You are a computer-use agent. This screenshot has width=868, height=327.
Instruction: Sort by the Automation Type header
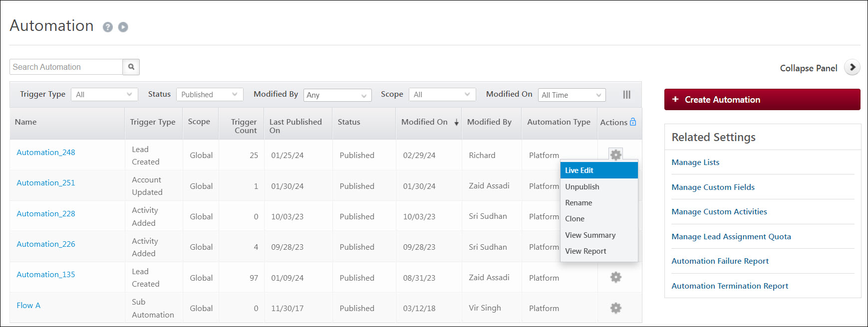559,122
